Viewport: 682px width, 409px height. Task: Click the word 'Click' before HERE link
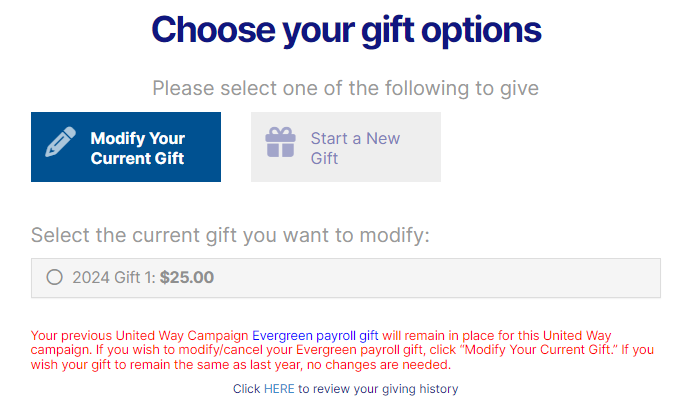click(x=247, y=388)
